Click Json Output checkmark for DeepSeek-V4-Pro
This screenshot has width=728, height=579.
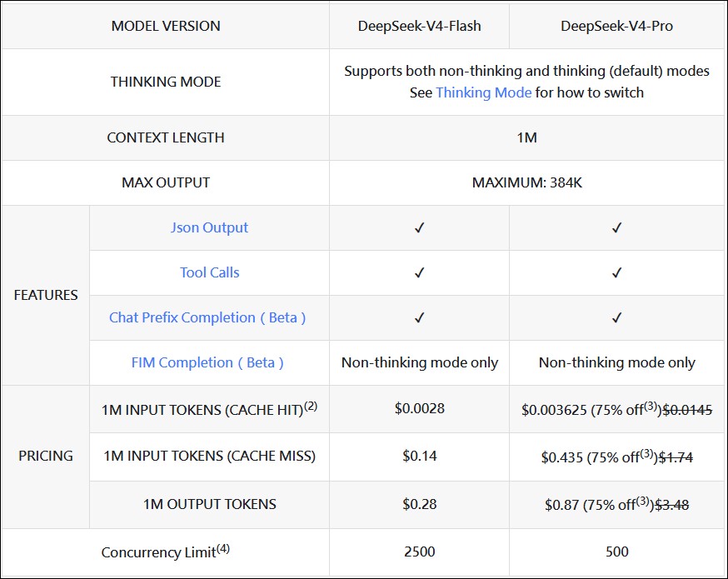tap(616, 228)
